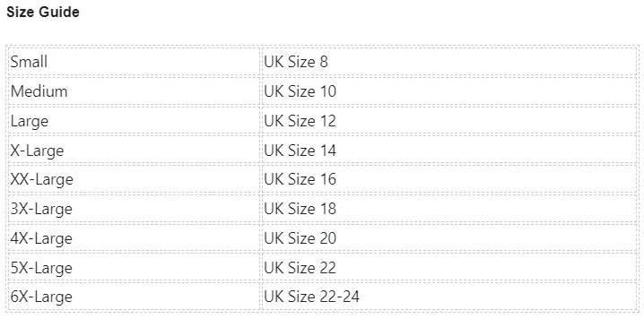
Task: Click the UK Size 16 cell
Action: [449, 179]
